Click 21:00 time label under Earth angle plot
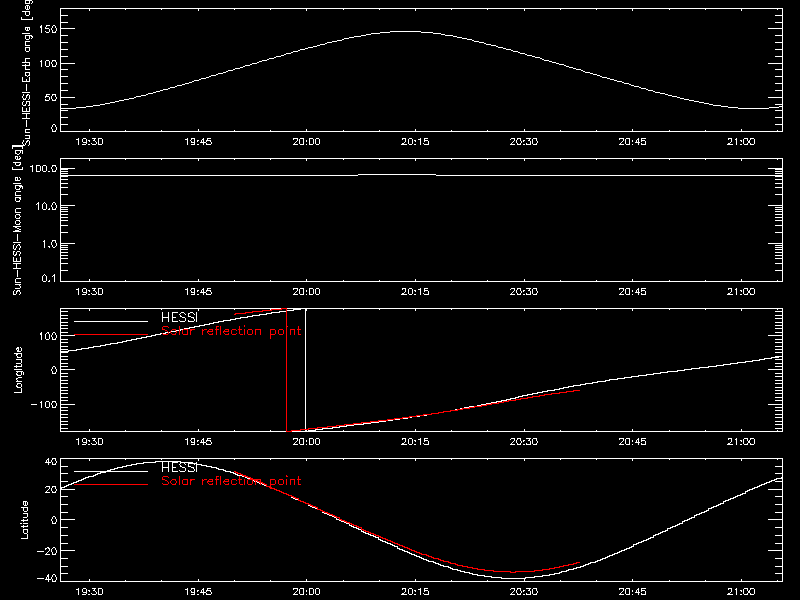The width and height of the screenshot is (800, 600). (741, 142)
